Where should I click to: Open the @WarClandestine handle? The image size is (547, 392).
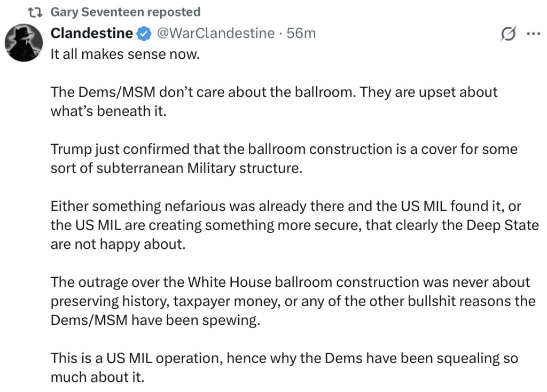point(214,33)
